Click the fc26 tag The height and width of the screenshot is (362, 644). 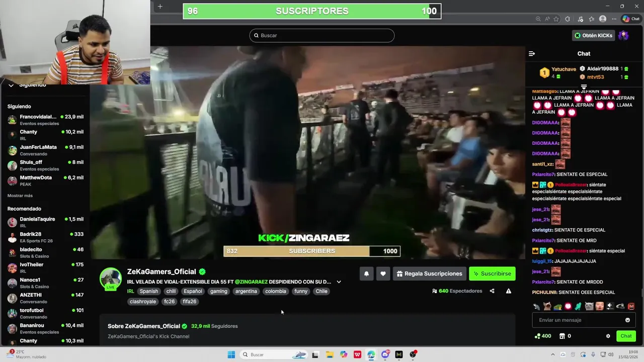pos(170,302)
